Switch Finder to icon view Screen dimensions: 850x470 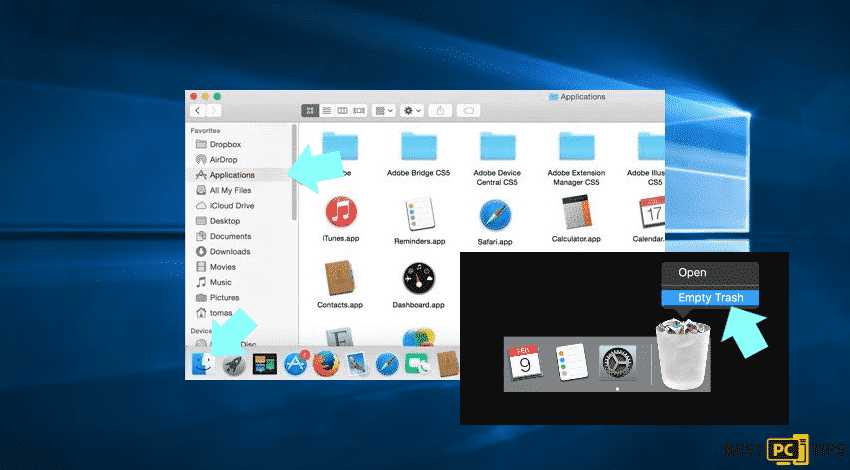point(310,111)
